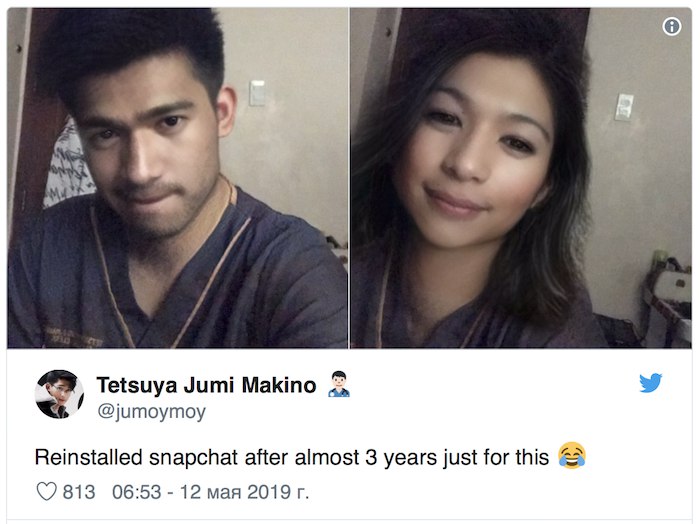Click the "Makino" surname in the display name
Screen dimensions: 700x524
click(x=279, y=385)
